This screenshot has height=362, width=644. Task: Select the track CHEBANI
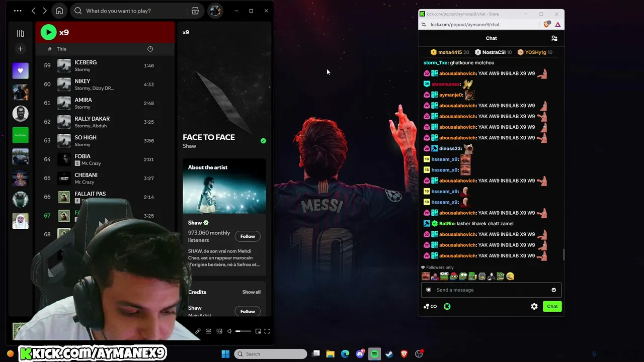click(105, 178)
